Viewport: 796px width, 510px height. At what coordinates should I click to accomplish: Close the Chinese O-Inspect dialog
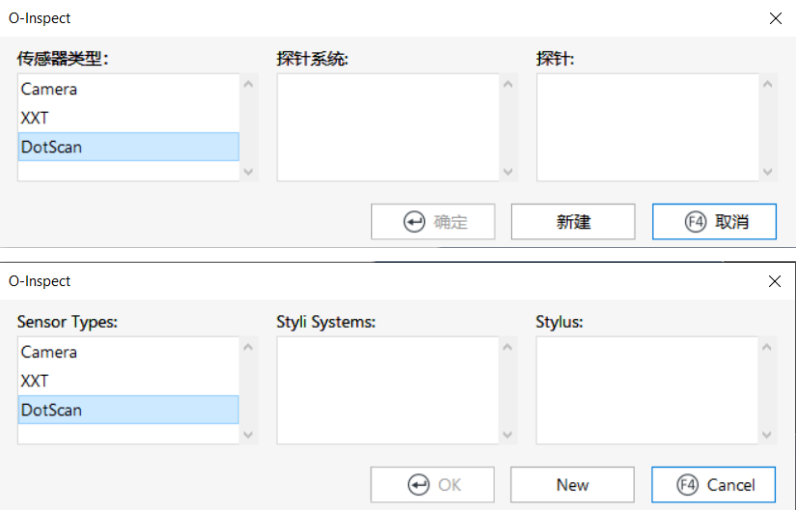[776, 18]
